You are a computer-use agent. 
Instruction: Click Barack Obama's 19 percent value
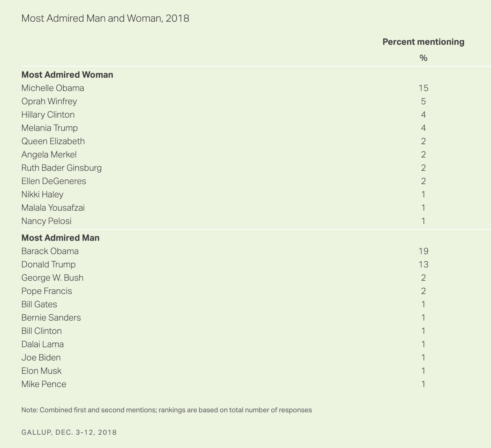tap(423, 251)
